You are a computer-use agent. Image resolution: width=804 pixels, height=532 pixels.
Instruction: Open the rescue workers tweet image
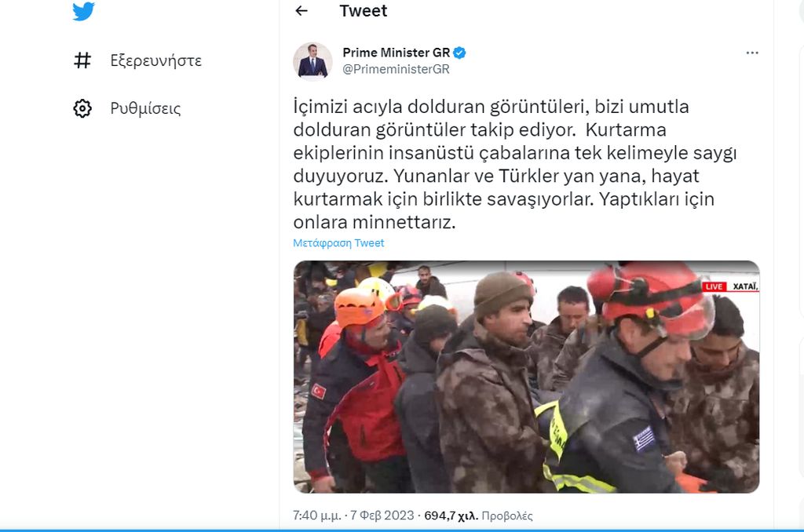[526, 377]
